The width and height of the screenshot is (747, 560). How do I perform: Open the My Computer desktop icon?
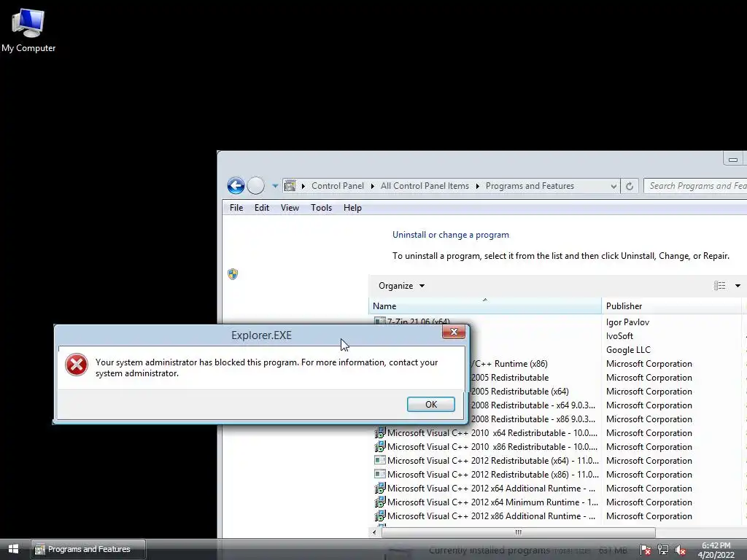[28, 30]
